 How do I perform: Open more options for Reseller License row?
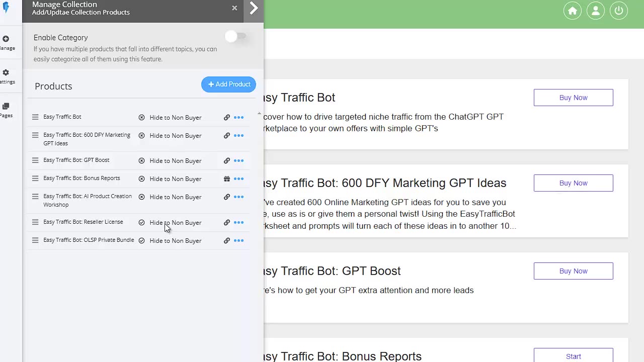click(x=238, y=223)
